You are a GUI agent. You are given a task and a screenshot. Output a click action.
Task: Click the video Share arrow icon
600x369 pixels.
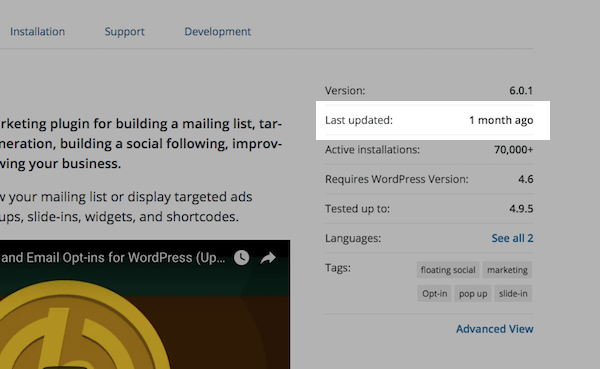[x=268, y=258]
